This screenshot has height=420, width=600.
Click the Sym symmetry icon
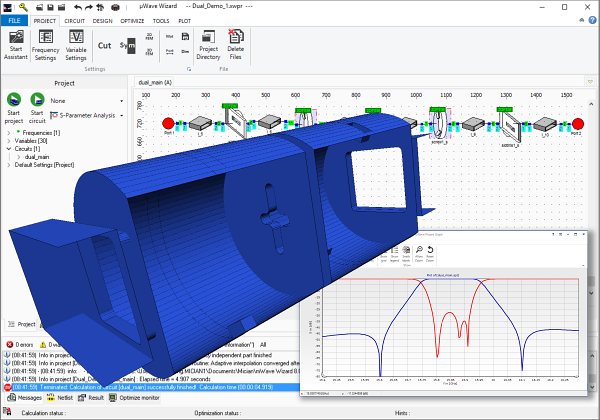[127, 45]
